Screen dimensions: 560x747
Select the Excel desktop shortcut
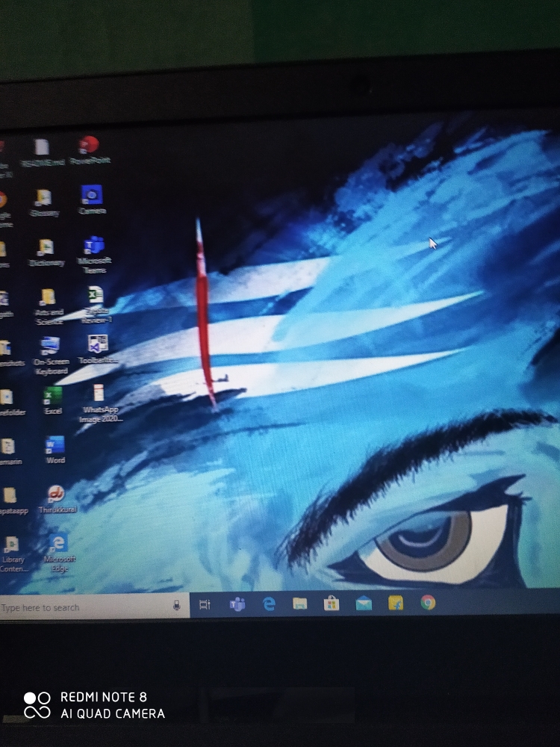click(53, 397)
